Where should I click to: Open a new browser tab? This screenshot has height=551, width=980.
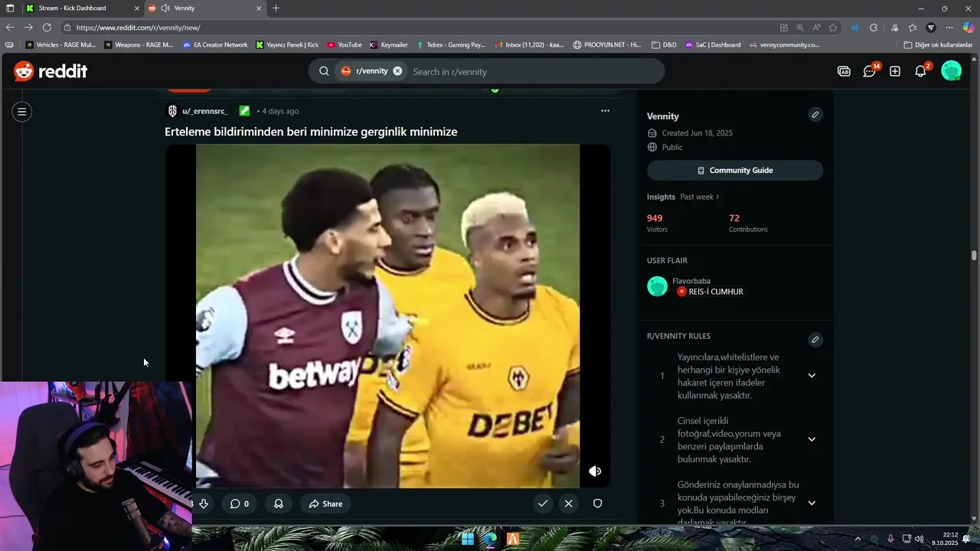(276, 8)
